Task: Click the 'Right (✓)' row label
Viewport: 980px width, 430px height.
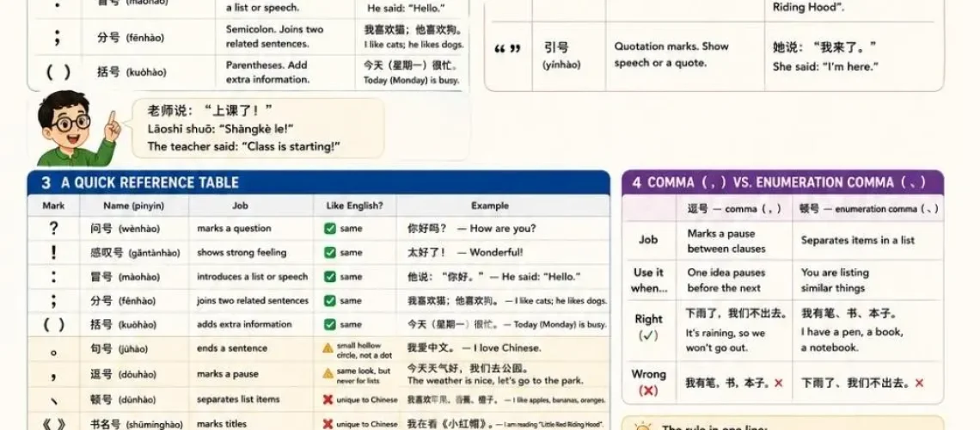Action: 648,327
